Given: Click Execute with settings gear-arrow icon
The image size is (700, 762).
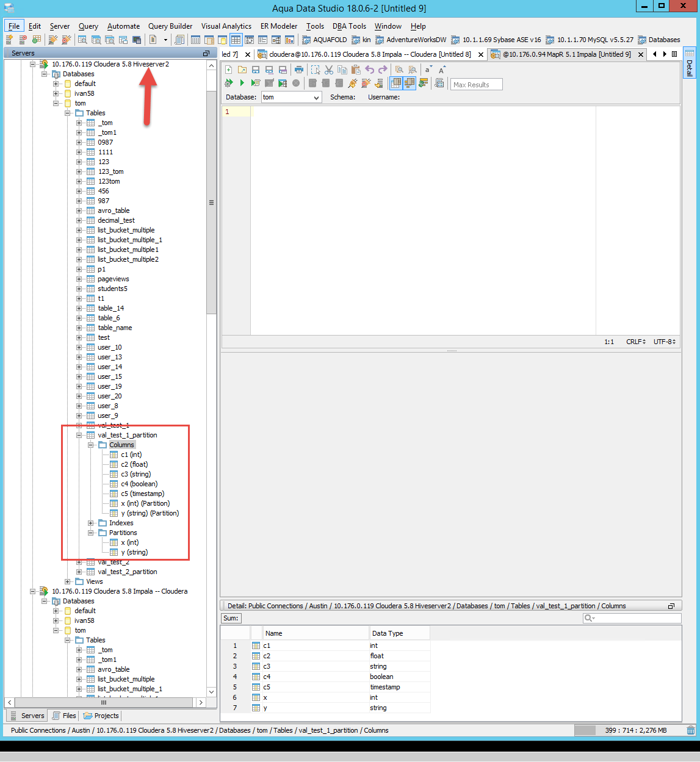Looking at the screenshot, I should [x=229, y=83].
